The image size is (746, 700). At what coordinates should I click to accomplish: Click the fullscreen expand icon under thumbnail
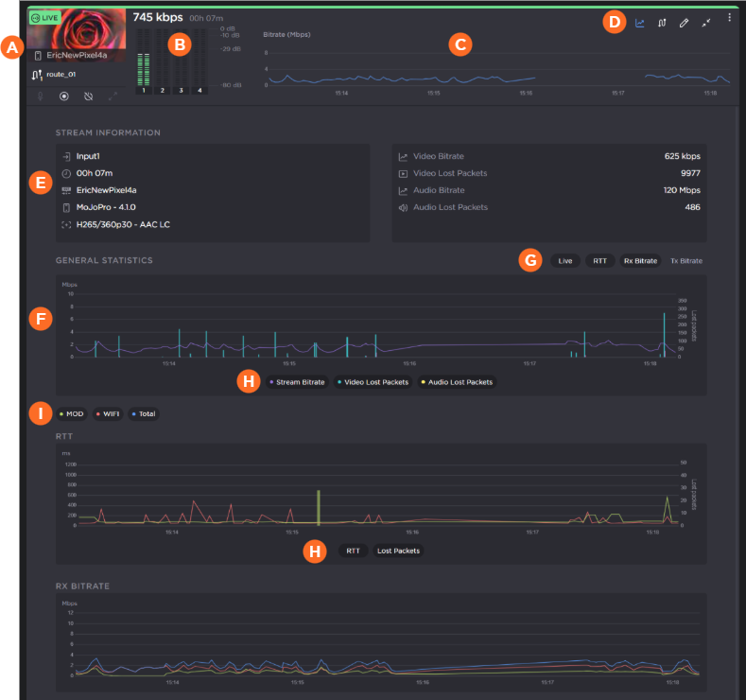[x=113, y=96]
